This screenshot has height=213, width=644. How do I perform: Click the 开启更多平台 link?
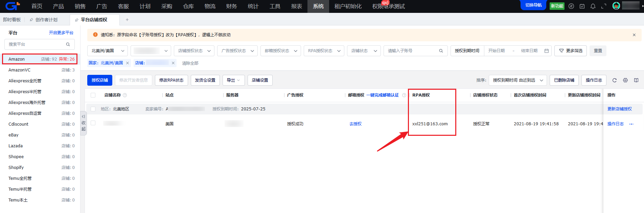tap(61, 33)
